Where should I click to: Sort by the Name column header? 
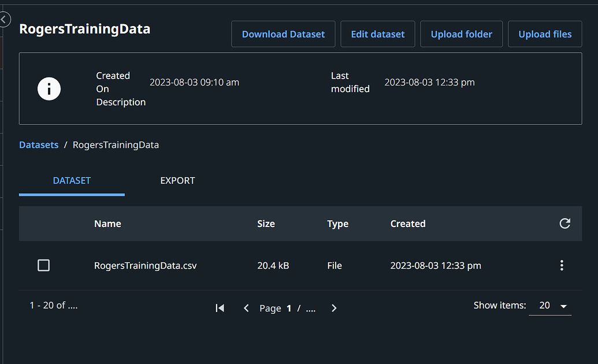click(x=107, y=224)
